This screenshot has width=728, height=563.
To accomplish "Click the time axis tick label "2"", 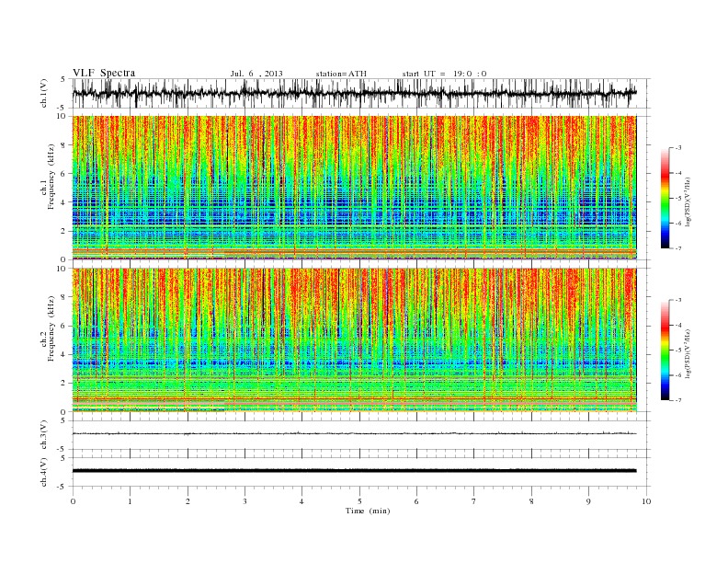I will [188, 501].
